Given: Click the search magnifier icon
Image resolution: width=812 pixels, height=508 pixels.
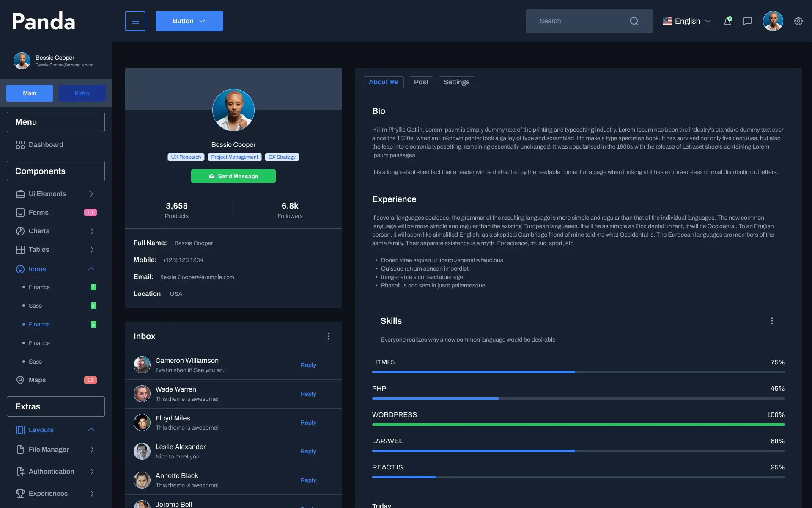Looking at the screenshot, I should click(x=634, y=21).
